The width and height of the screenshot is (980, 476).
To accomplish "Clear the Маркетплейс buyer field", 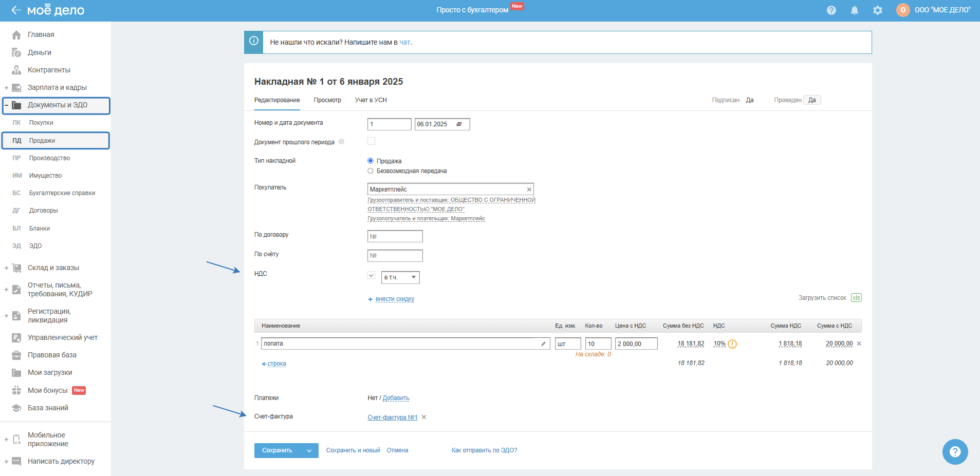I will click(x=529, y=189).
